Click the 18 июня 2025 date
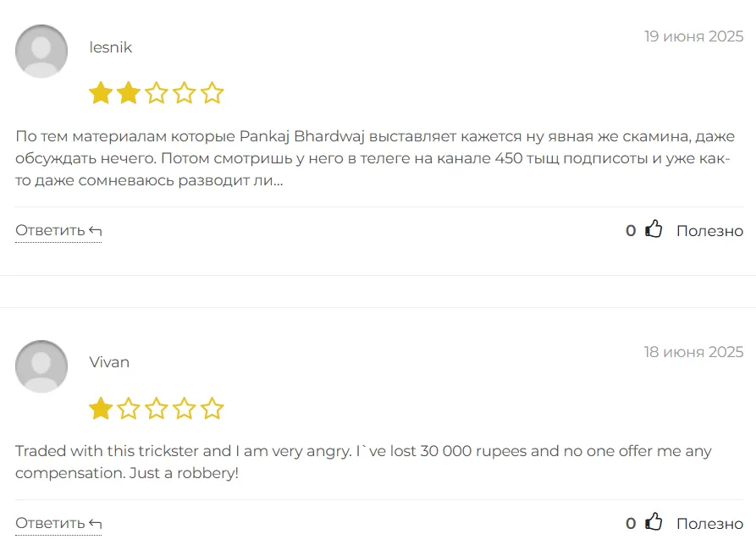This screenshot has width=756, height=556. click(x=693, y=352)
